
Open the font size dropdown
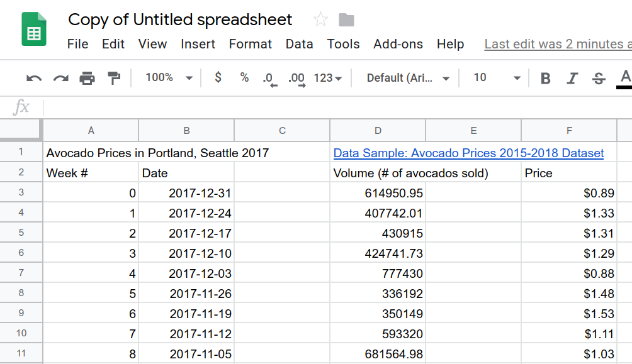click(494, 77)
